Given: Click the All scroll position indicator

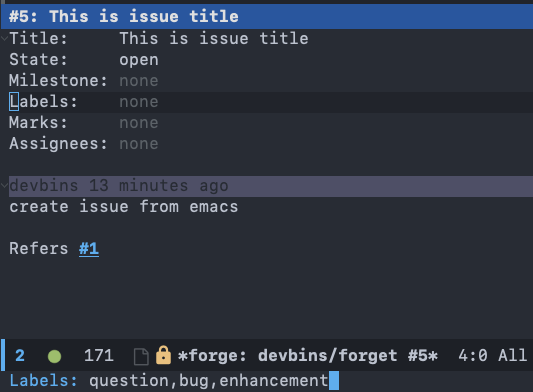Looking at the screenshot, I should tap(513, 356).
